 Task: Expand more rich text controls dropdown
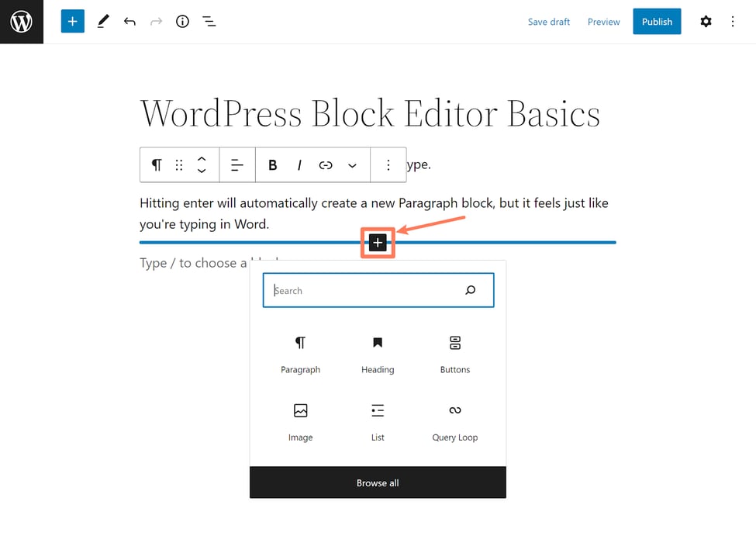coord(353,165)
